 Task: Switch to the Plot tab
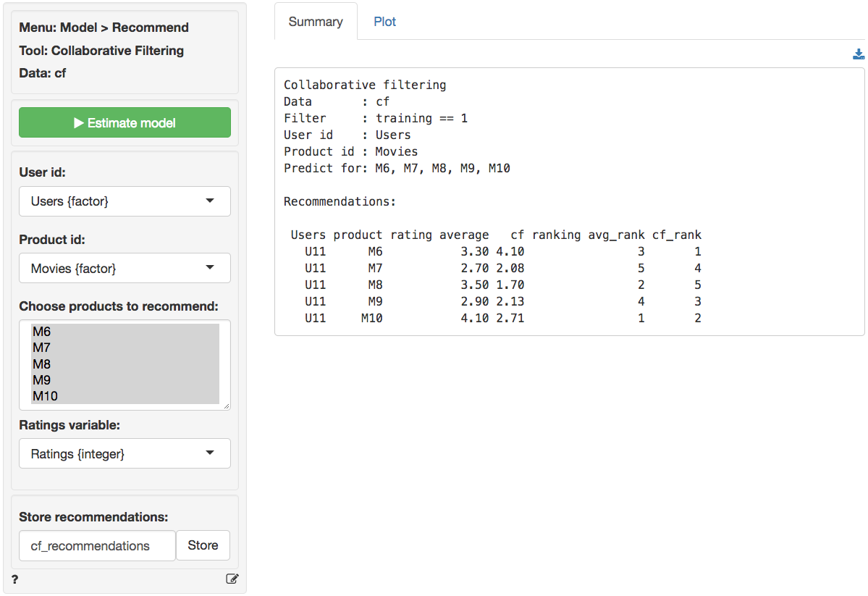[384, 22]
